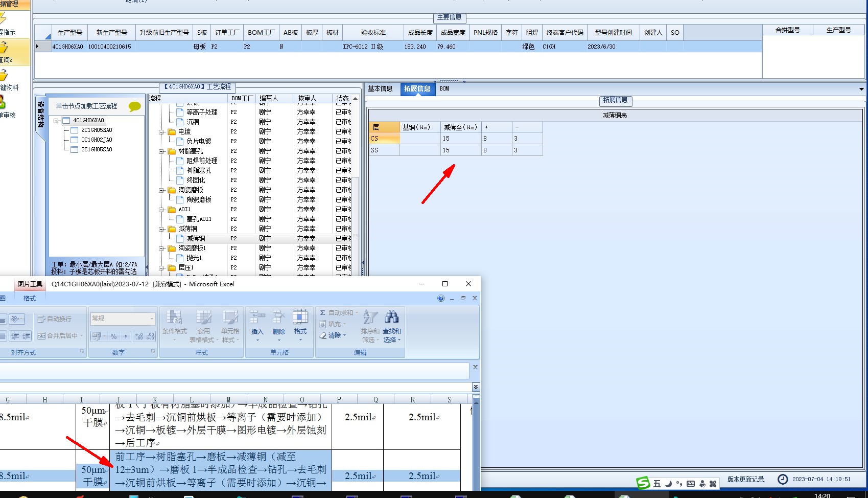Select the 拓展信息 tab
Image resolution: width=868 pixels, height=498 pixels.
click(417, 89)
